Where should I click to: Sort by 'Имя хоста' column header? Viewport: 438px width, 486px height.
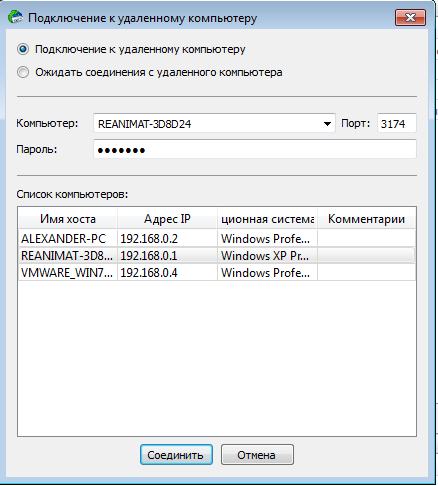68,219
